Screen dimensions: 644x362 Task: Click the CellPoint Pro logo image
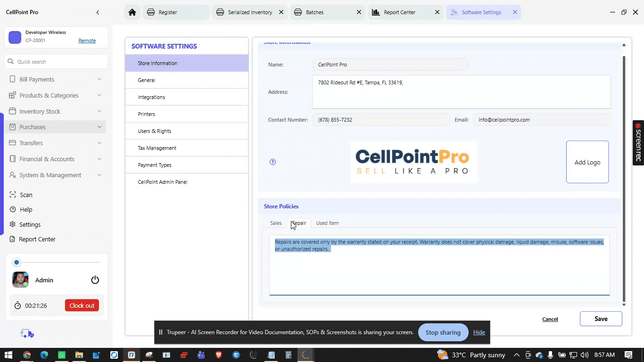(x=414, y=162)
